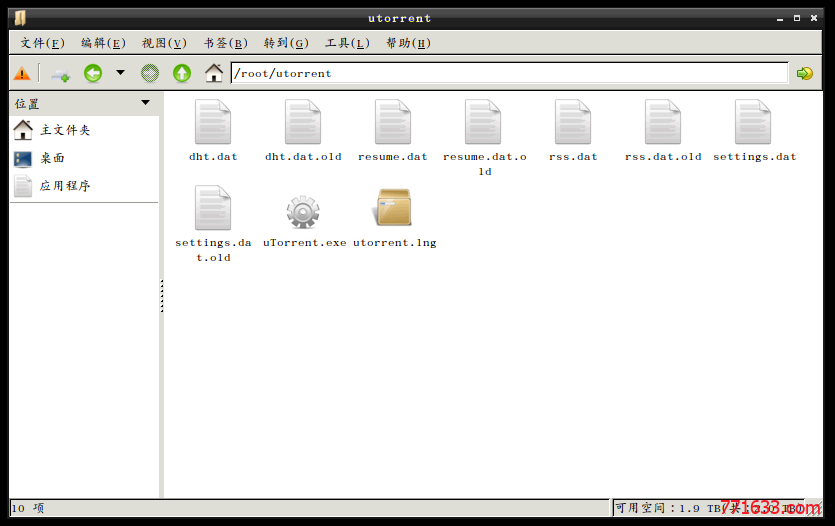The image size is (835, 526).
Task: Select the settings.dat file icon
Action: 753,122
